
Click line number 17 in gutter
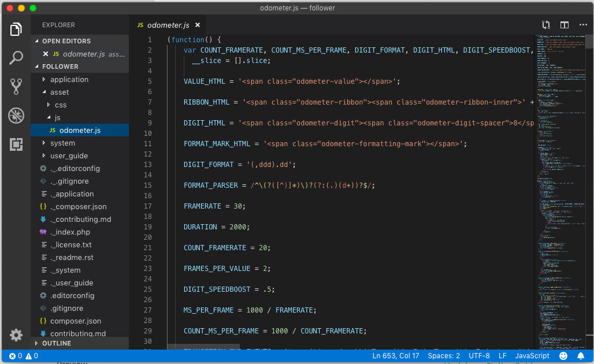148,206
